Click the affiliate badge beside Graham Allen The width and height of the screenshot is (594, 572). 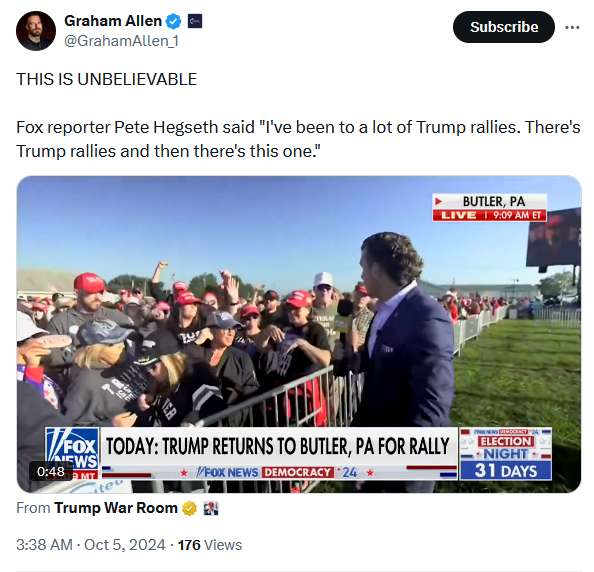click(195, 21)
